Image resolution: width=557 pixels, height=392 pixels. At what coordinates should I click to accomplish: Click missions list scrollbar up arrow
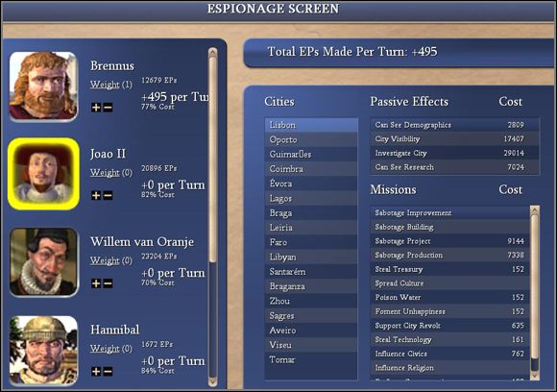click(535, 210)
